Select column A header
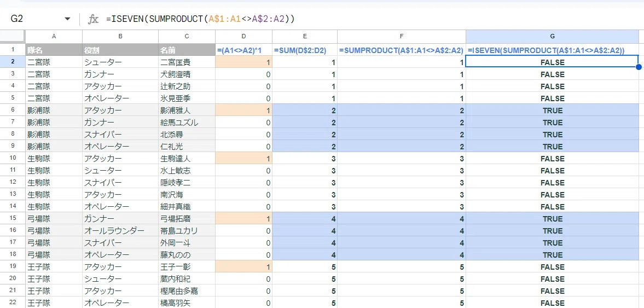Screen dimensions: 644x308 coord(54,36)
